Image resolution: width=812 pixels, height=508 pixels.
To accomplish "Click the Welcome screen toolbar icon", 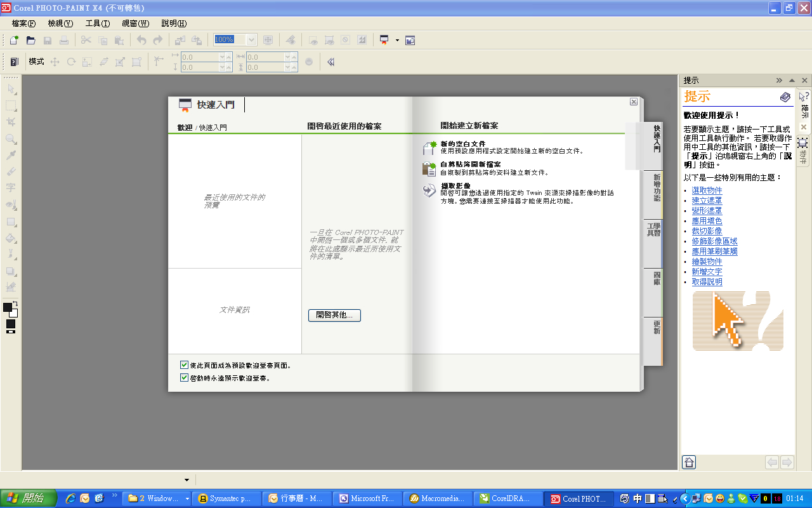I will 410,40.
